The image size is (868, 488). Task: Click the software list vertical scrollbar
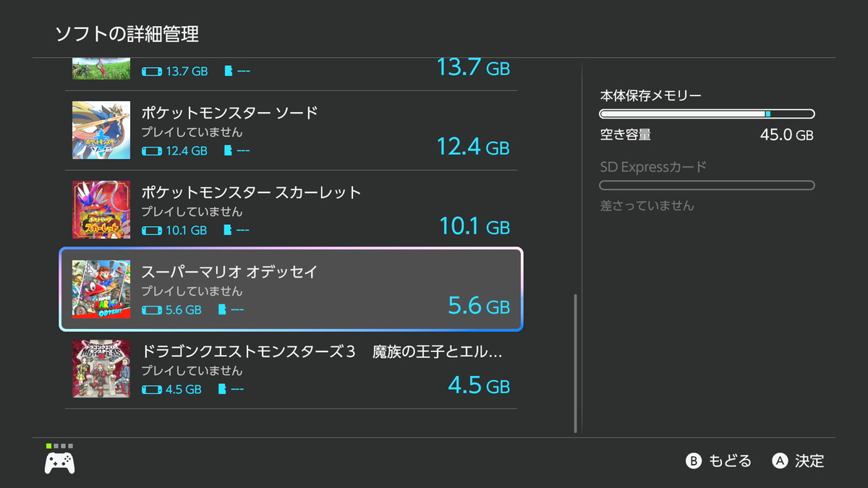click(x=576, y=361)
